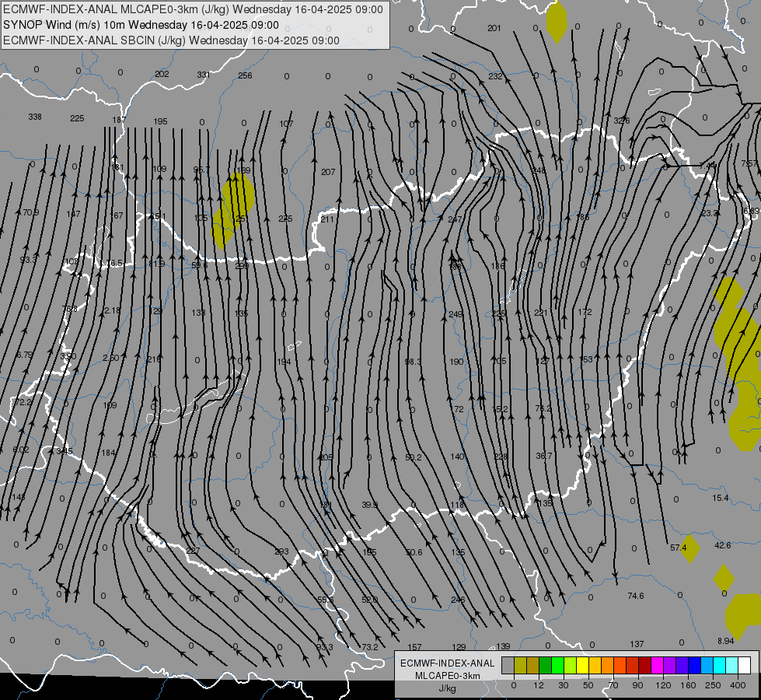The width and height of the screenshot is (761, 700).
Task: Click the gray legend color swatch
Action: click(508, 665)
